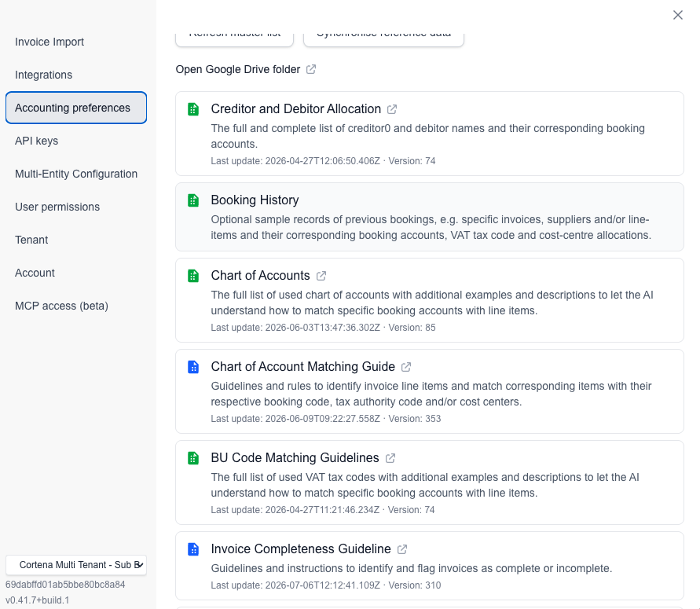Open the external link next to Invoice Completeness Guideline

coord(402,548)
